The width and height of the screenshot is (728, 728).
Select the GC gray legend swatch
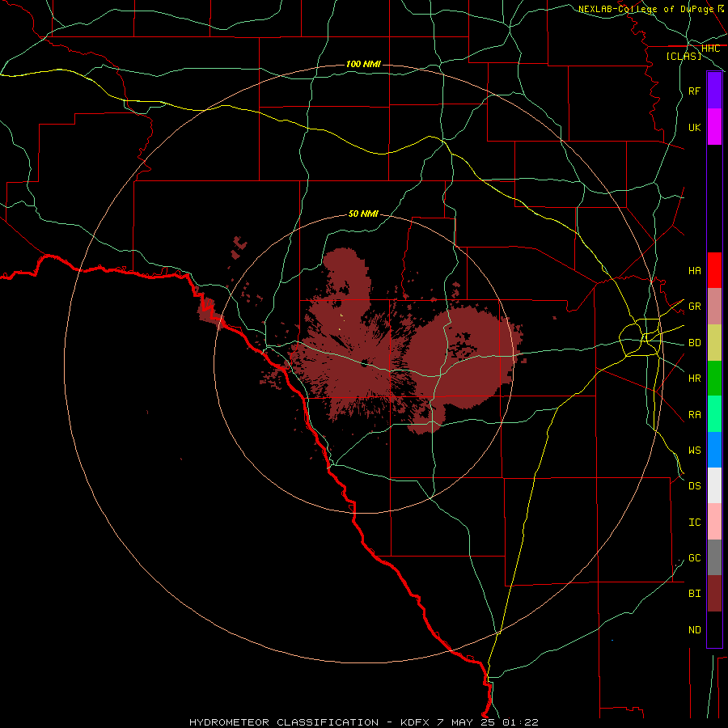714,557
